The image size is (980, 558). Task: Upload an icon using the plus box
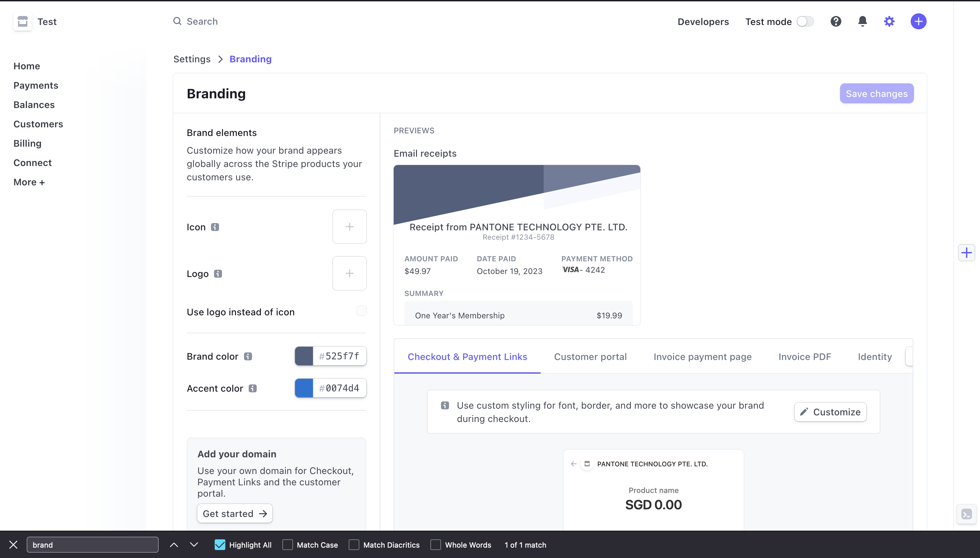point(349,226)
